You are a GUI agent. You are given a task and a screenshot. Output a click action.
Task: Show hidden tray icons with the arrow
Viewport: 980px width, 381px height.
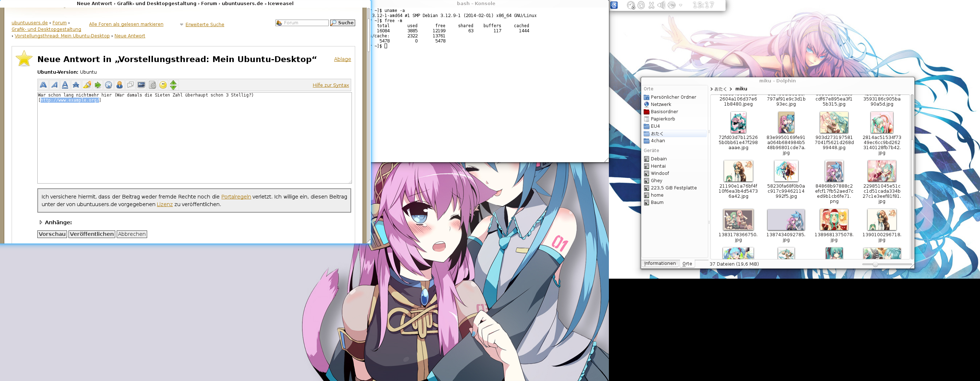pos(681,5)
